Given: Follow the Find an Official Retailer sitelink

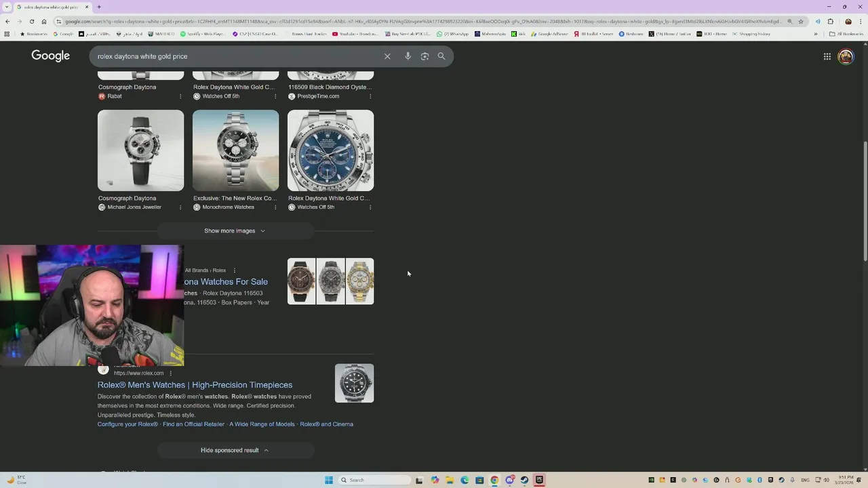Looking at the screenshot, I should click(x=193, y=424).
